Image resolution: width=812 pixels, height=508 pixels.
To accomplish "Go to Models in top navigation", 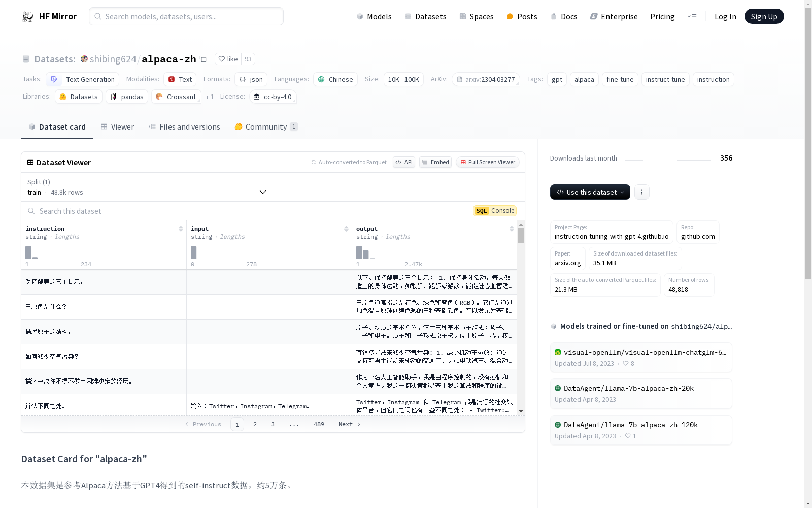I will [374, 16].
